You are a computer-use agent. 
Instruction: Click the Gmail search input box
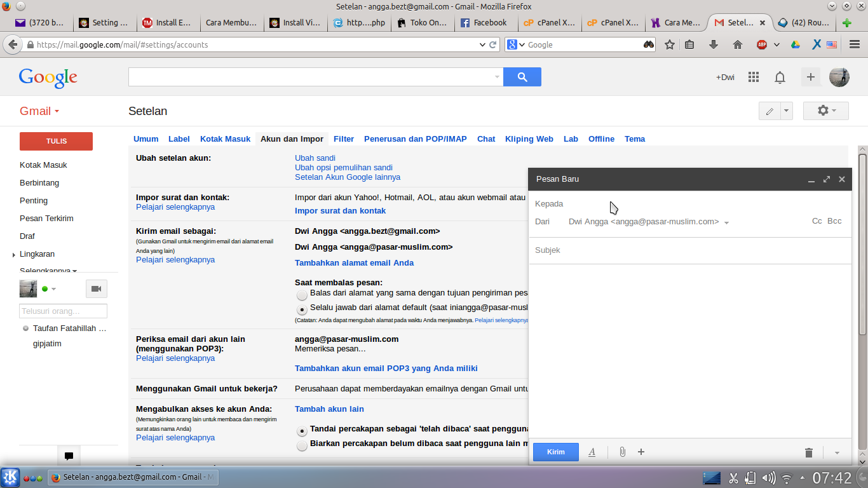point(316,77)
